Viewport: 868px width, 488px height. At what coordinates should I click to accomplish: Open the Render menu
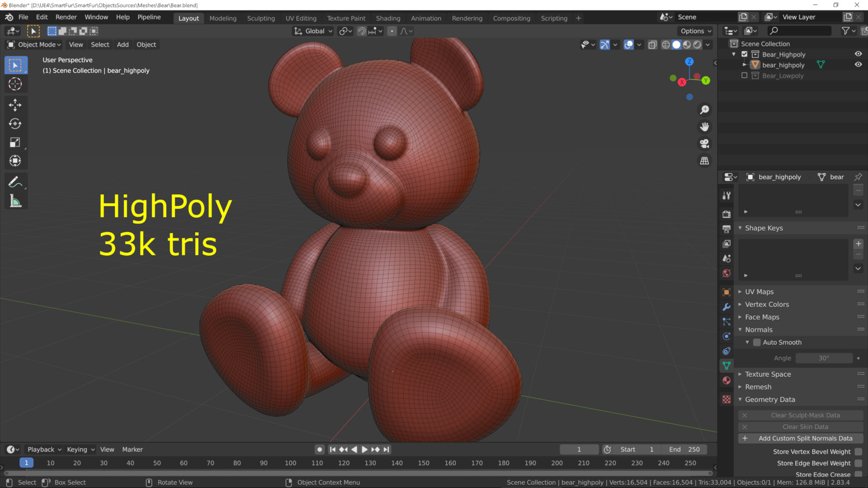66,17
